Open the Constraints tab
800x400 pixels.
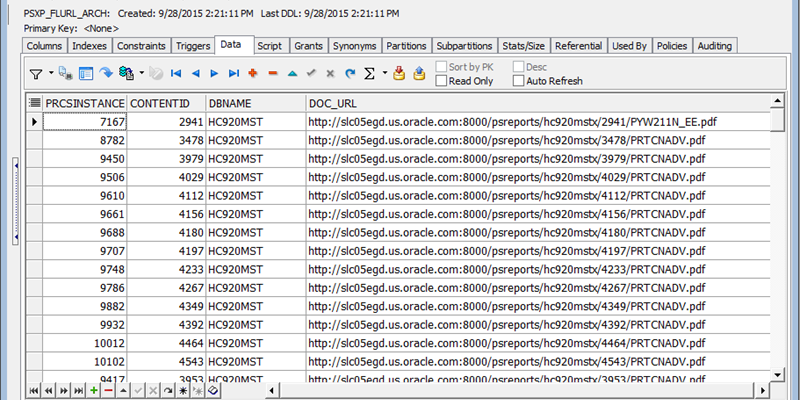click(141, 46)
